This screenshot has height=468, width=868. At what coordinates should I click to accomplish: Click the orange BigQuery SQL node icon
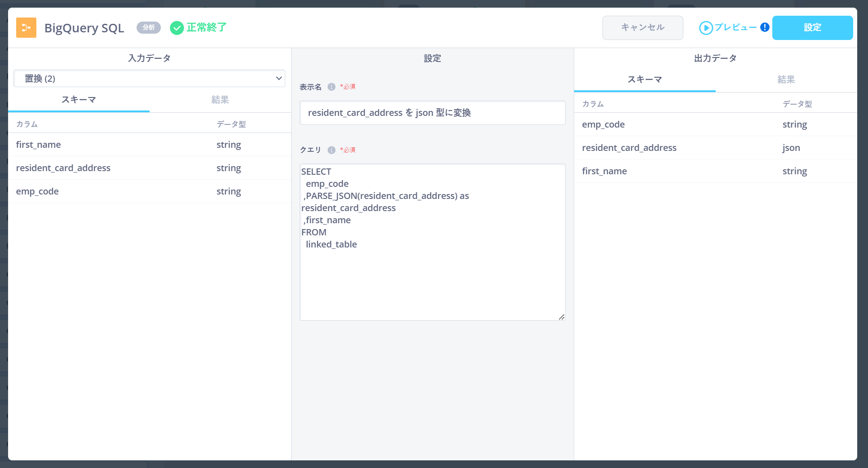[26, 28]
